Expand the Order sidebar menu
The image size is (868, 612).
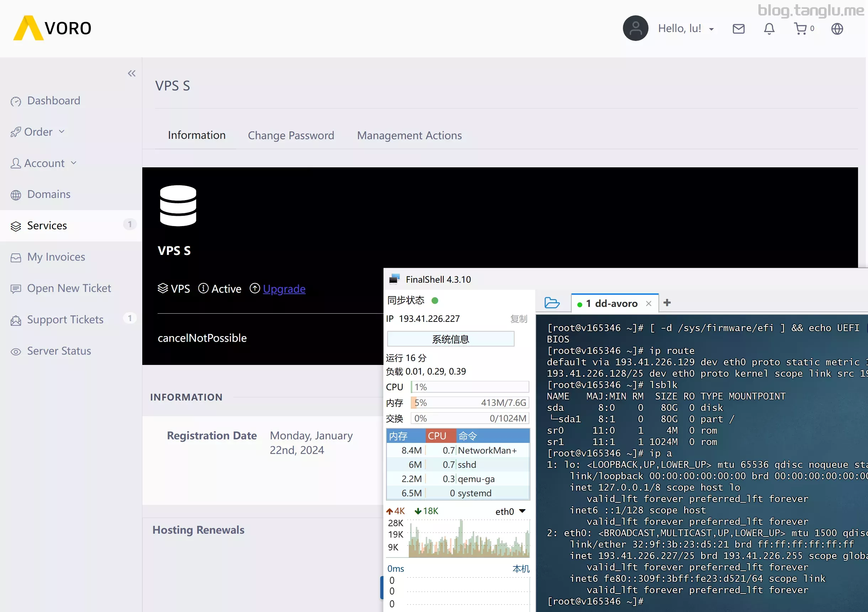pos(38,132)
